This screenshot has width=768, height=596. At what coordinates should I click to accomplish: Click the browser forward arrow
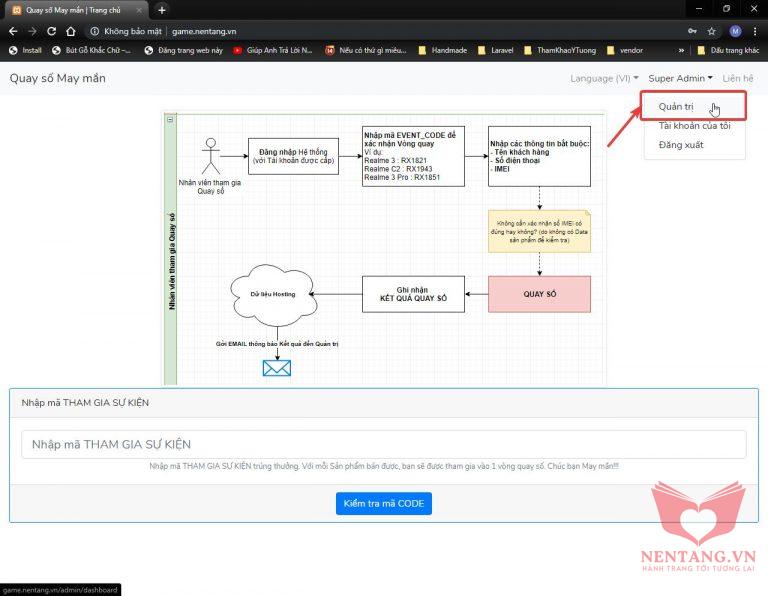coord(32,31)
